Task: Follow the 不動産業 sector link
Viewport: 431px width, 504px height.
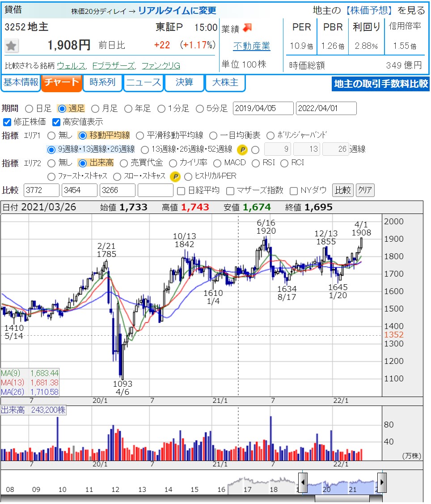Action: (252, 46)
